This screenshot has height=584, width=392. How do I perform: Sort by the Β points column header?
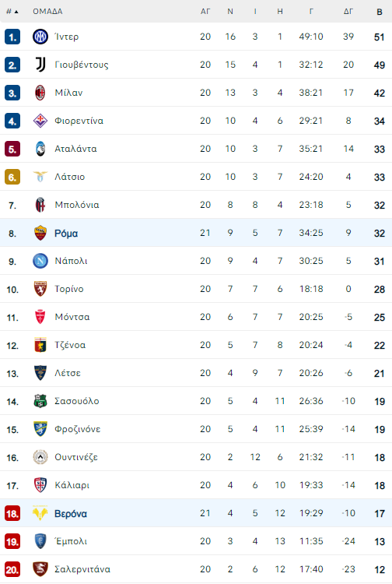point(380,12)
